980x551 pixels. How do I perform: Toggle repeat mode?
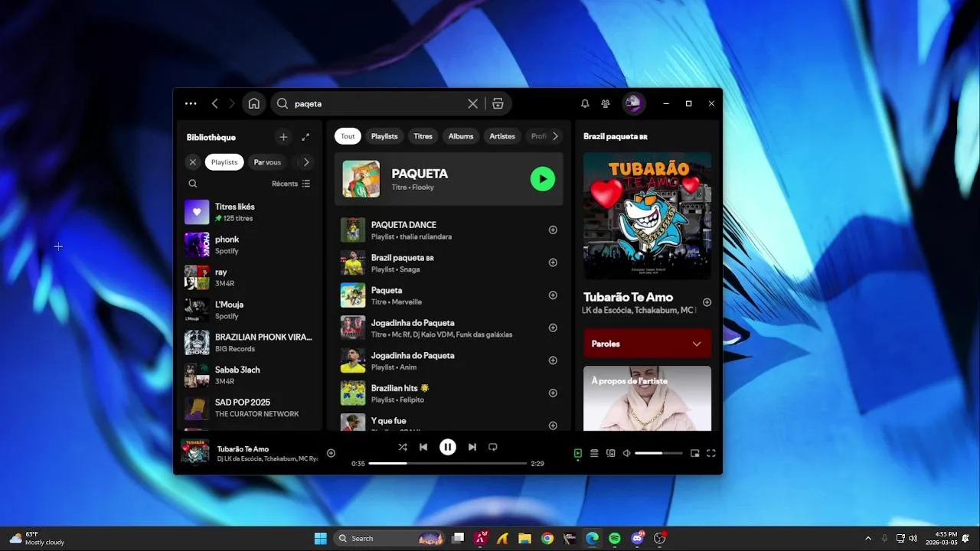coord(493,447)
